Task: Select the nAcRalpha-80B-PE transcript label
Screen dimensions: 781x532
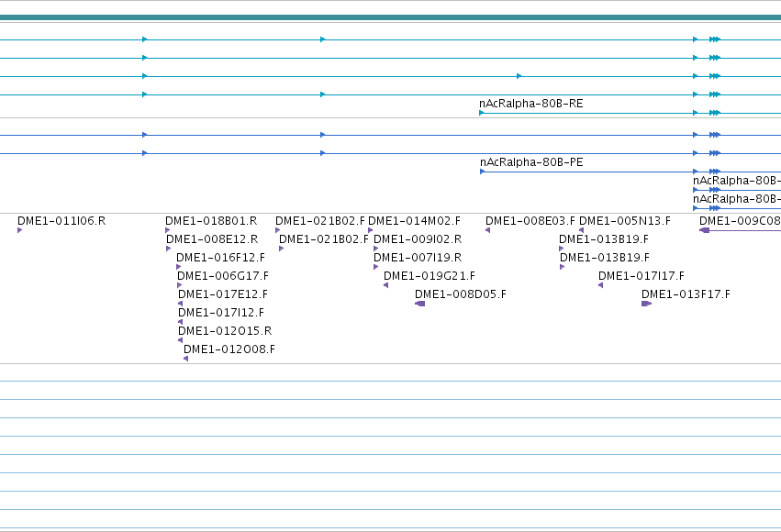Action: 531,162
